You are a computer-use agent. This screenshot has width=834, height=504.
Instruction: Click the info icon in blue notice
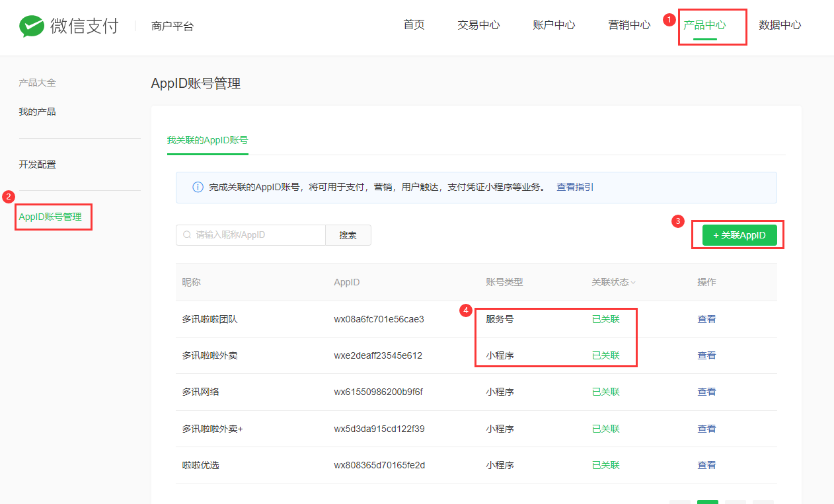tap(198, 187)
